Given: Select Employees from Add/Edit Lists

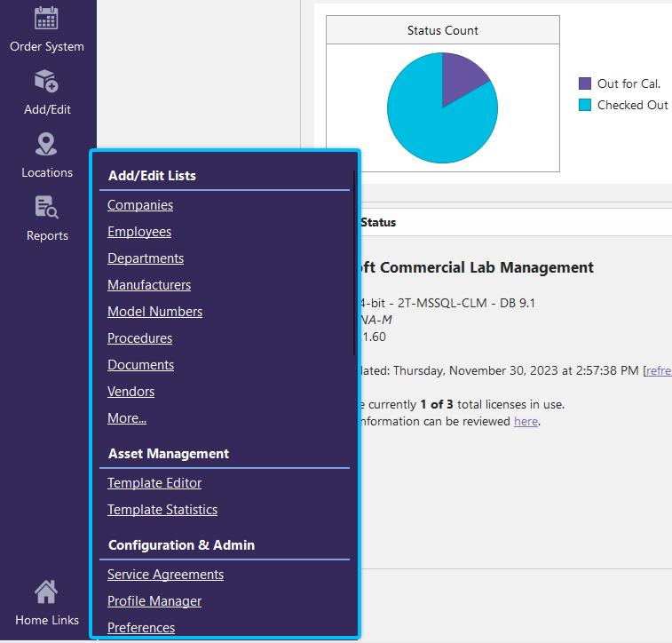Looking at the screenshot, I should [139, 232].
